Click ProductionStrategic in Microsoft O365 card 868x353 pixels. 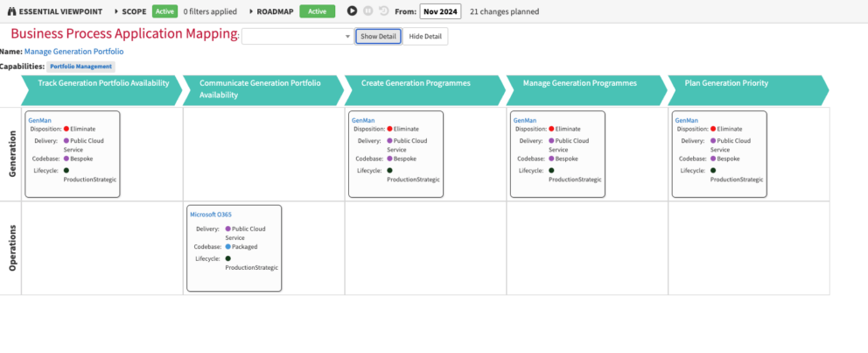[x=251, y=268]
